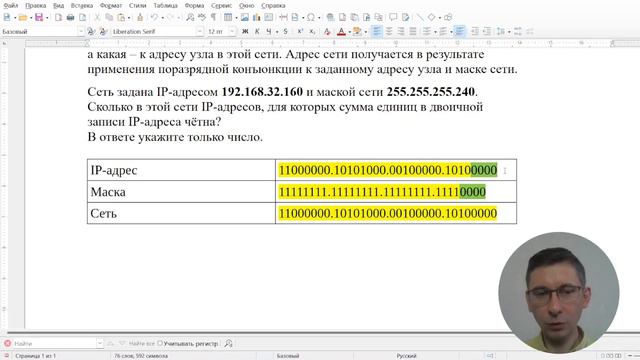
Task: Expand the Insert table dropdown arrow
Action: tap(236, 18)
